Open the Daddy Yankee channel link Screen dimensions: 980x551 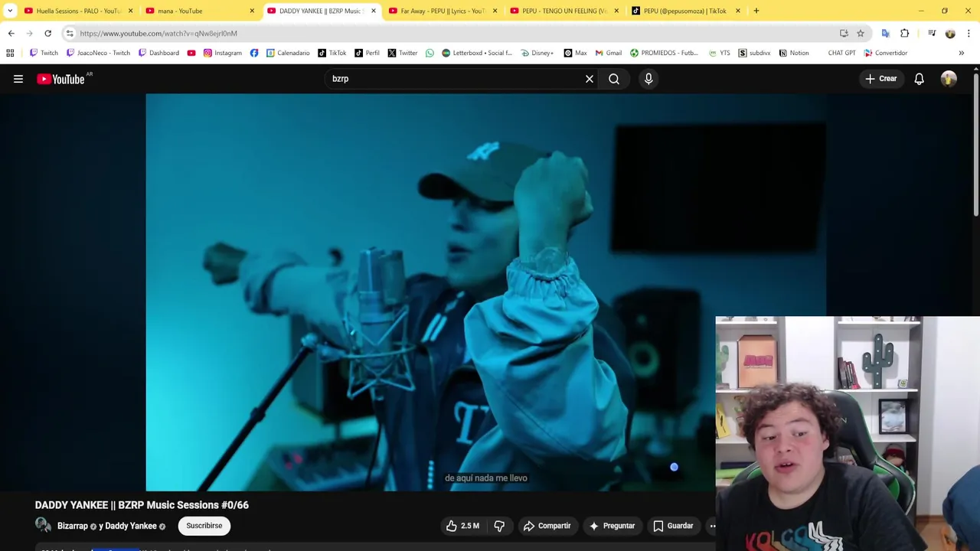pos(131,526)
